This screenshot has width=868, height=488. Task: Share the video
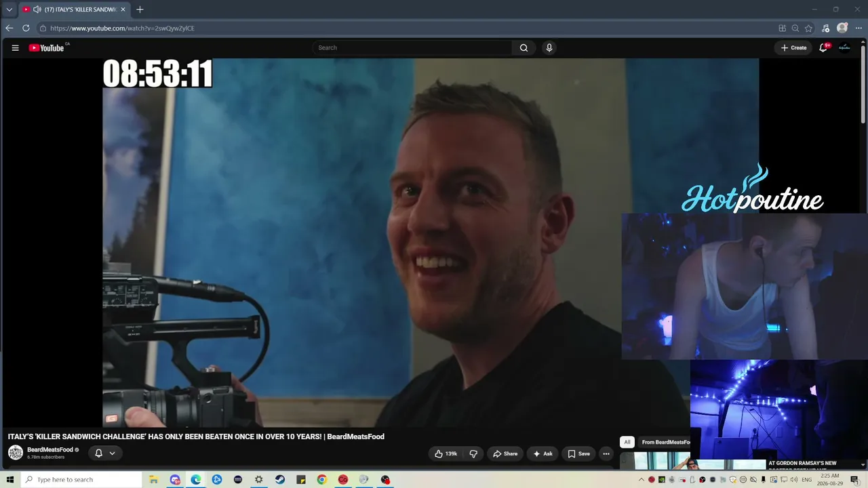pos(505,453)
